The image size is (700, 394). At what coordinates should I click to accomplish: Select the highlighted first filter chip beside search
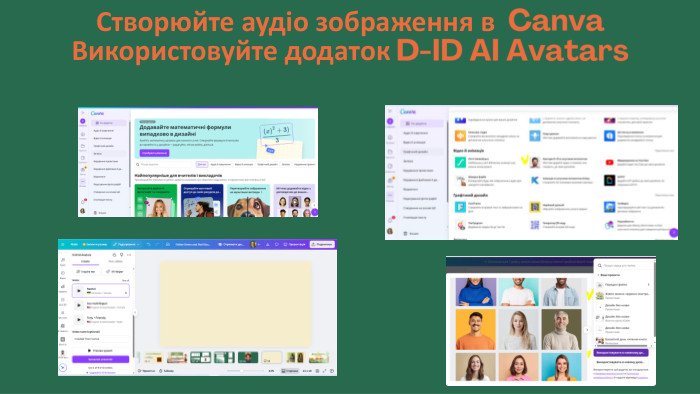(x=202, y=165)
